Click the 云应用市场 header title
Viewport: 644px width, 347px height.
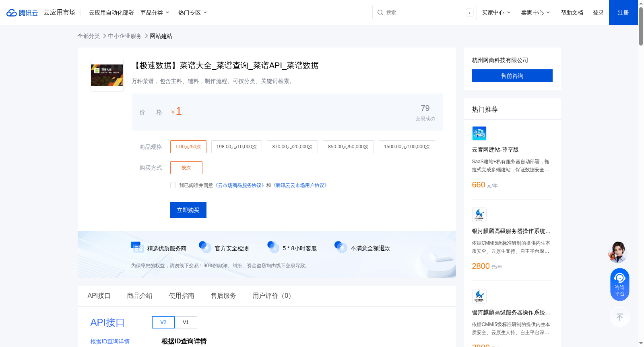pos(60,12)
